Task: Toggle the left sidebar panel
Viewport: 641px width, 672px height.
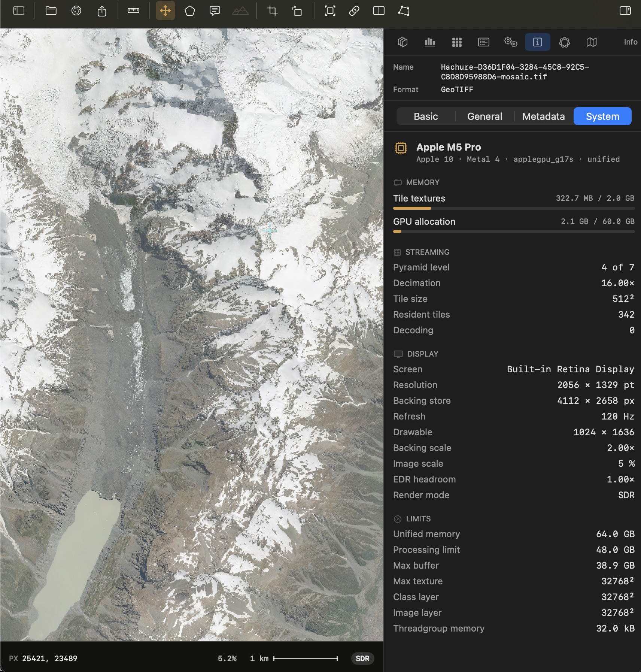Action: (19, 11)
